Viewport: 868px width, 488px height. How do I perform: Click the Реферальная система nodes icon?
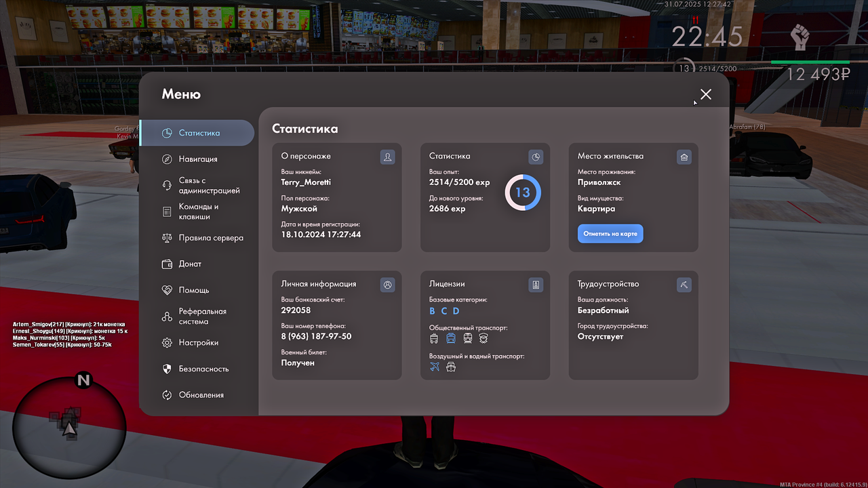167,317
